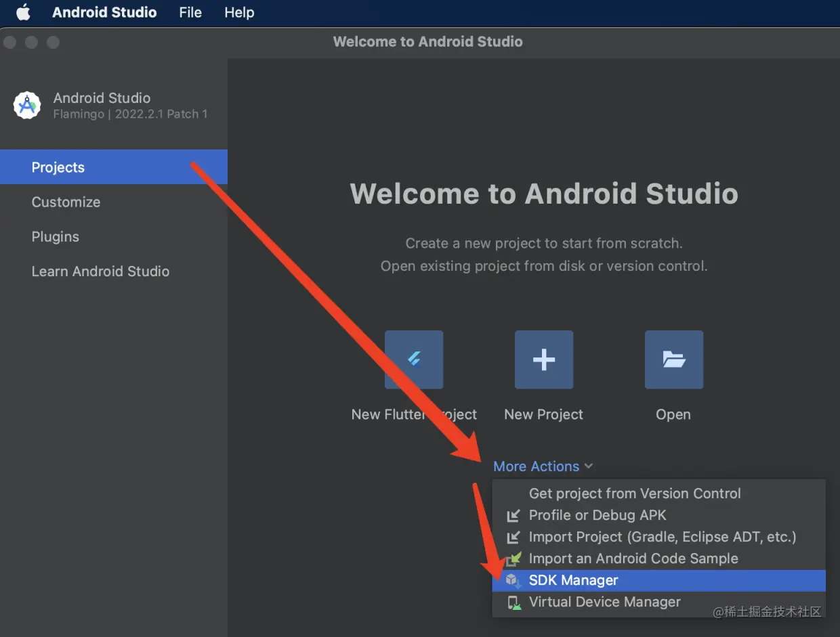Viewport: 840px width, 637px height.
Task: Click the Import Android Code Sample icon
Action: (515, 558)
